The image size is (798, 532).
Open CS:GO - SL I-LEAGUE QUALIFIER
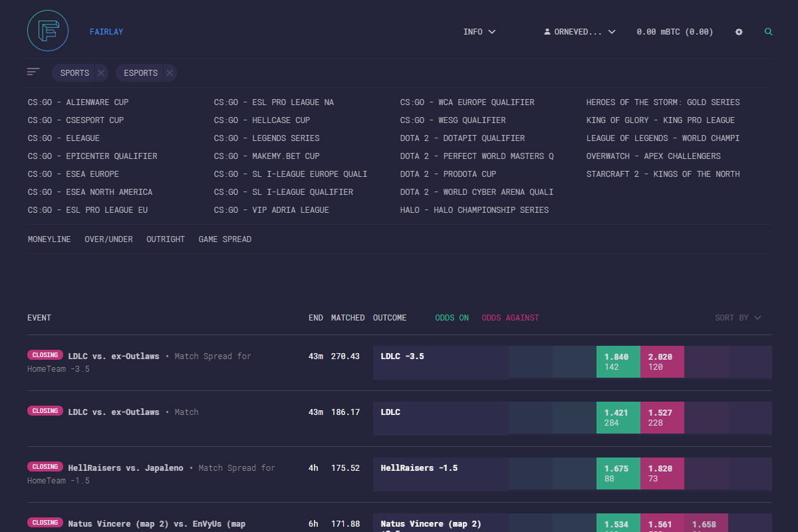283,192
